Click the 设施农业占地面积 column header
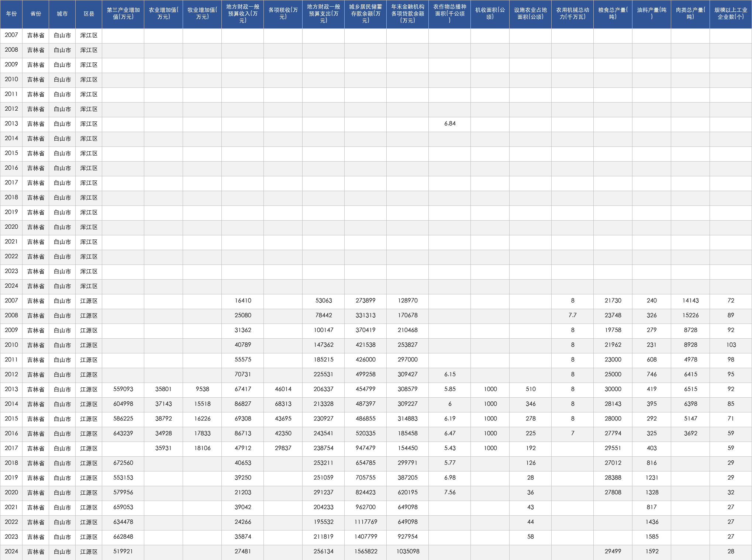This screenshot has width=752, height=560. click(531, 14)
